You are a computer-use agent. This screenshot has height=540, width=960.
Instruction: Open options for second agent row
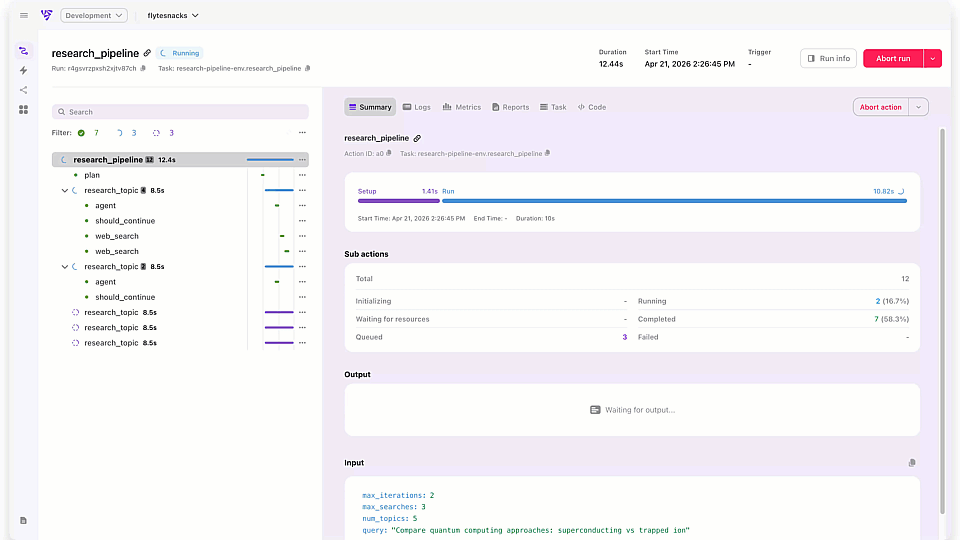(x=302, y=282)
